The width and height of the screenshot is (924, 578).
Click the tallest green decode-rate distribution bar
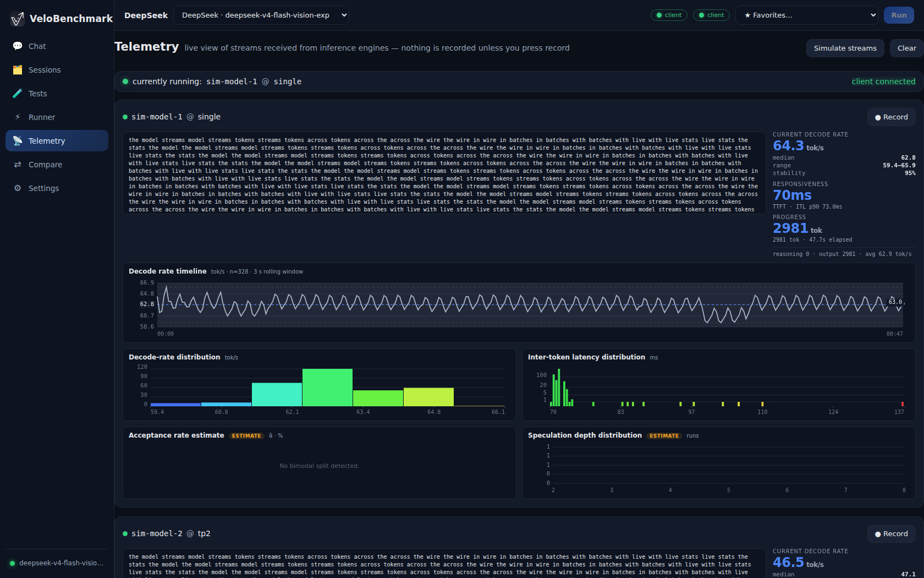[x=327, y=388]
